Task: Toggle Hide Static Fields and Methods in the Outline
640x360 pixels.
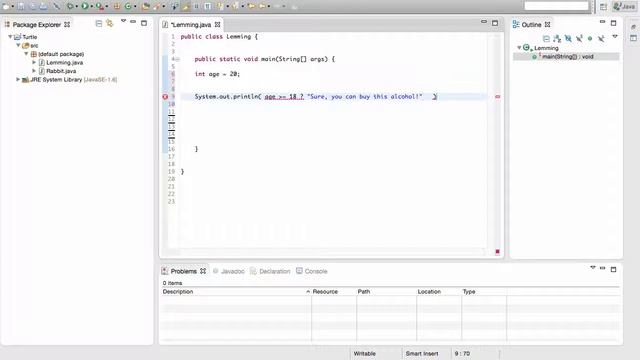Action: point(579,38)
